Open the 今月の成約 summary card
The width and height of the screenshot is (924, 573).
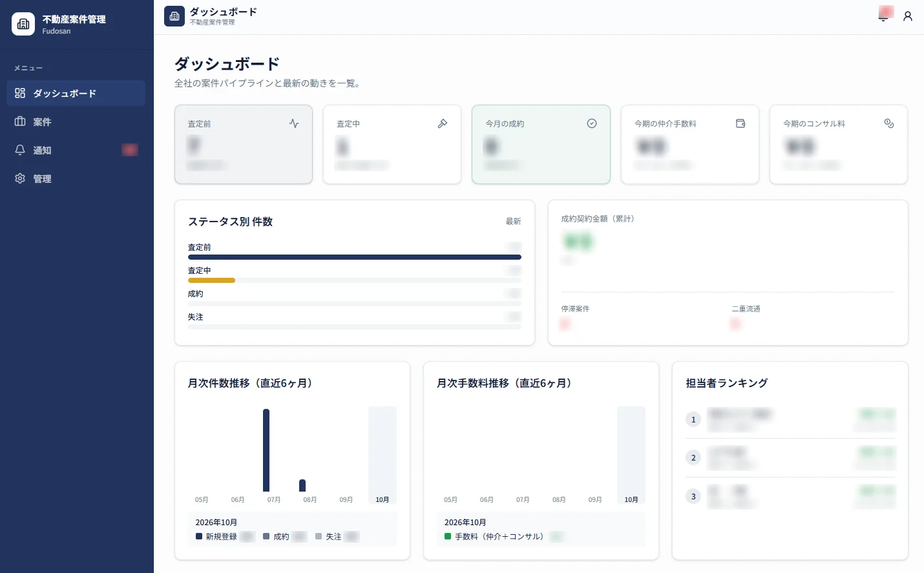pyautogui.click(x=541, y=145)
